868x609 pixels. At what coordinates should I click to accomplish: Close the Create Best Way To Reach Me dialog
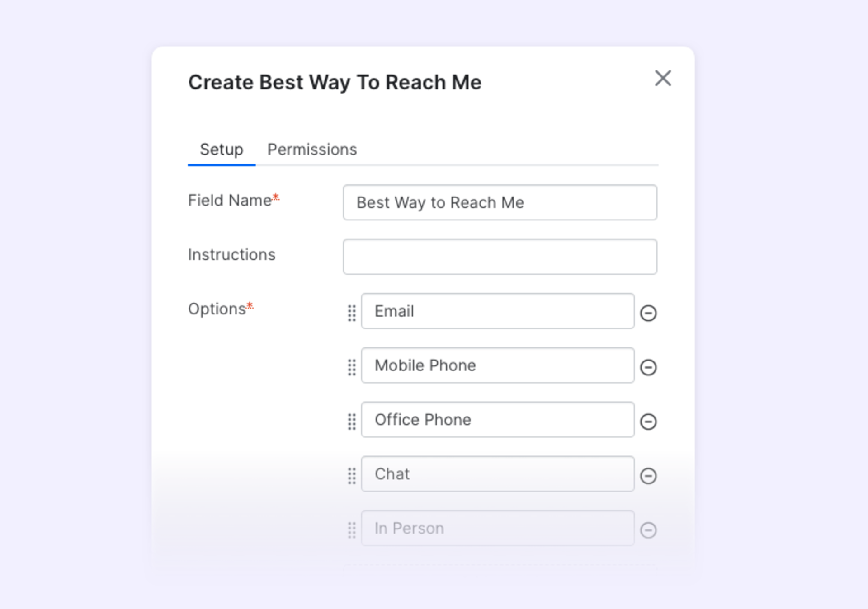tap(664, 78)
